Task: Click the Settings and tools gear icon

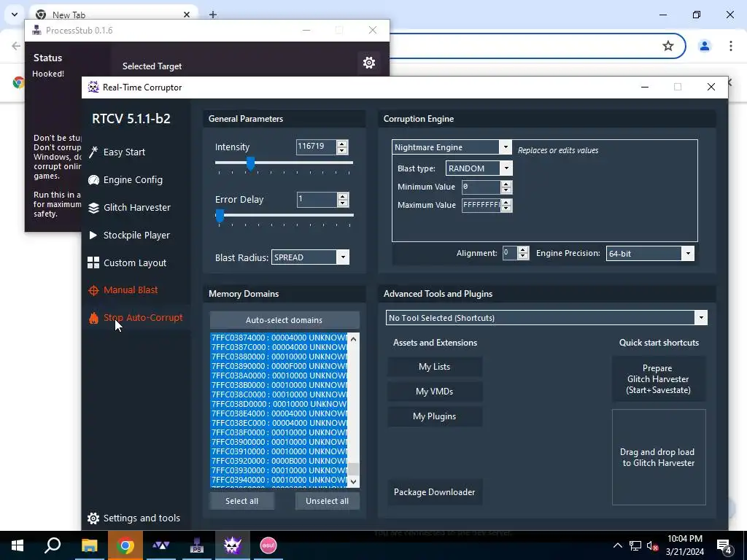Action: click(x=93, y=518)
